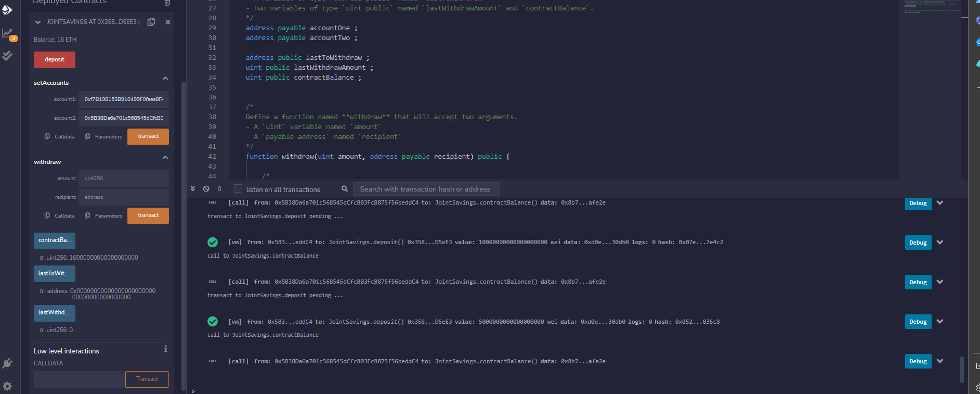This screenshot has height=394, width=980.
Task: Click the Low level interactions info icon
Action: [166, 349]
